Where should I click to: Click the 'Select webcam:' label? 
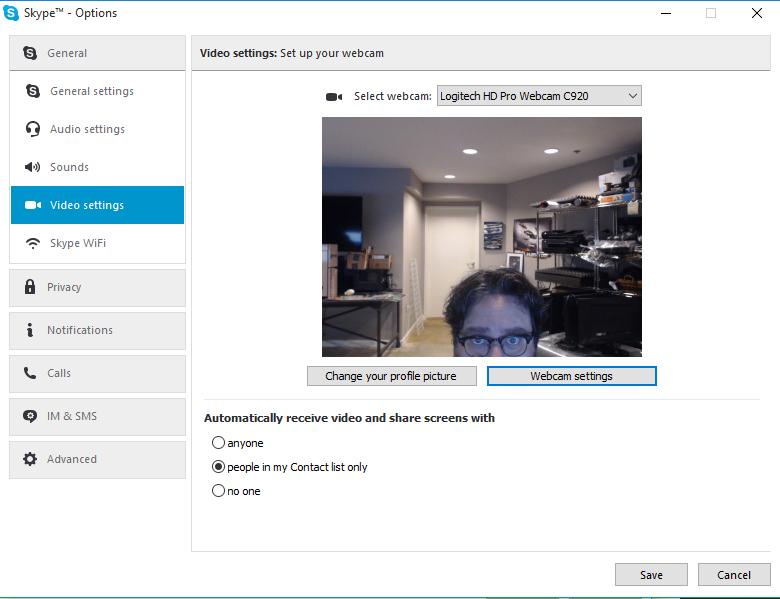pos(392,96)
